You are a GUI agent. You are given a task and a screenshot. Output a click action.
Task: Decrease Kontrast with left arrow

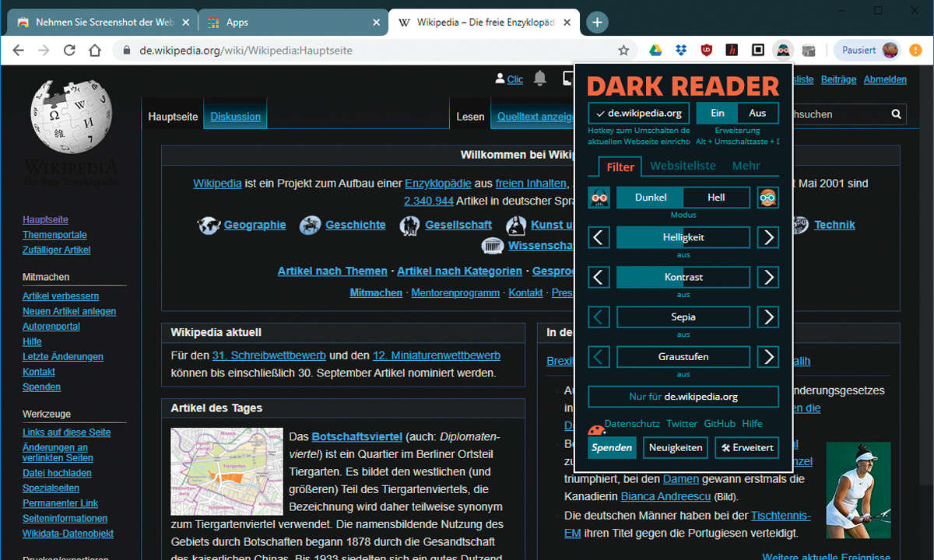pos(599,277)
